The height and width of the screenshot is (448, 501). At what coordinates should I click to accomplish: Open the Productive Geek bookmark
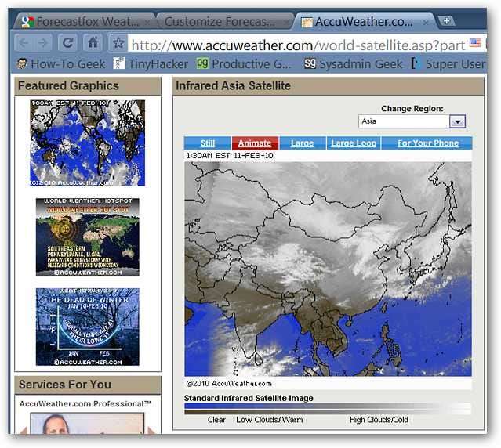tap(244, 63)
